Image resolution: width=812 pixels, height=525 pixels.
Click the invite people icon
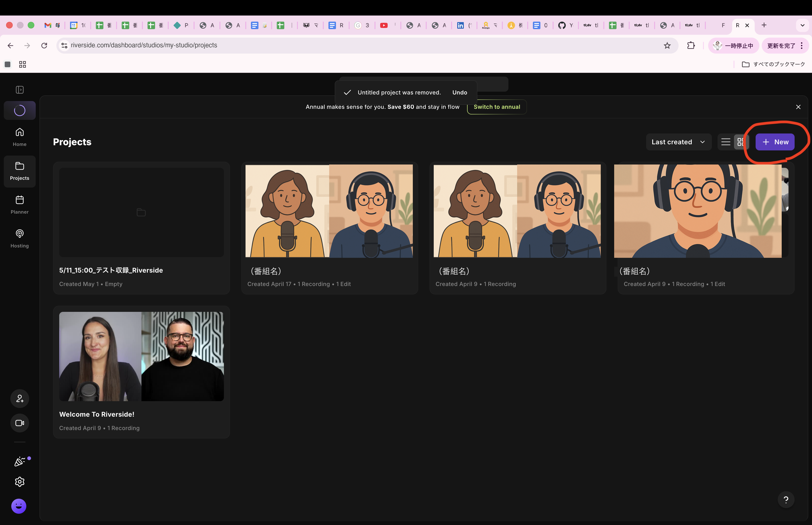tap(20, 398)
